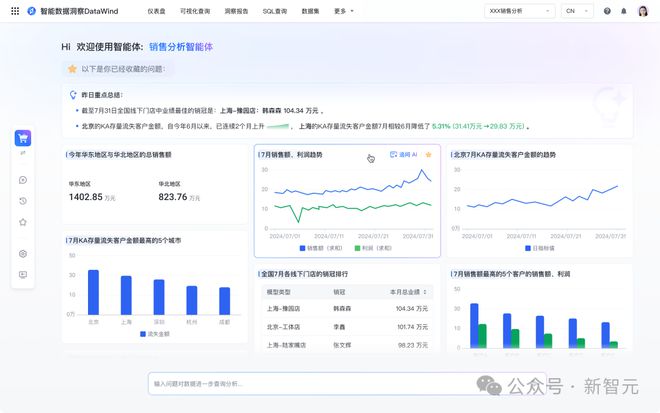Toggle the 利润（求和） legend swatch
The width and height of the screenshot is (660, 413).
pos(357,248)
